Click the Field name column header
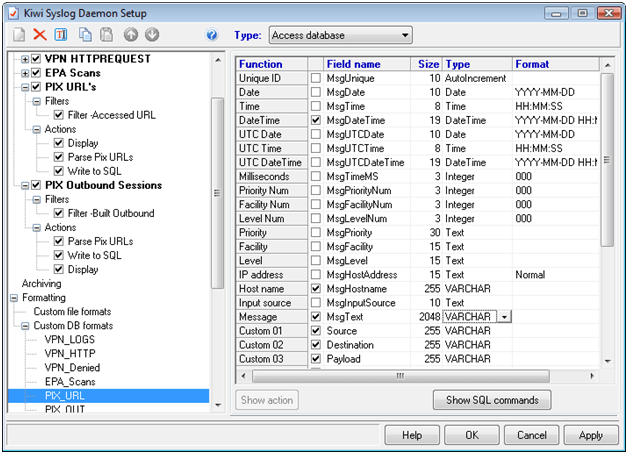The height and width of the screenshot is (454, 628). tap(353, 64)
